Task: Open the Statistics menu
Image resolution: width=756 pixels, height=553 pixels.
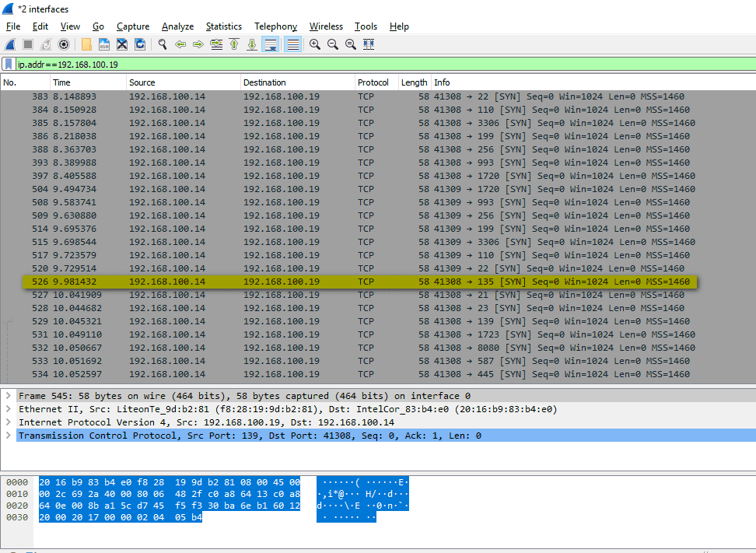Action: coord(223,26)
